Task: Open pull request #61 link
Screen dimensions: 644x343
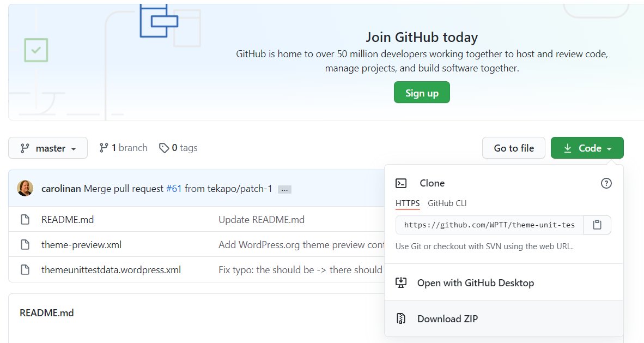Action: (174, 189)
